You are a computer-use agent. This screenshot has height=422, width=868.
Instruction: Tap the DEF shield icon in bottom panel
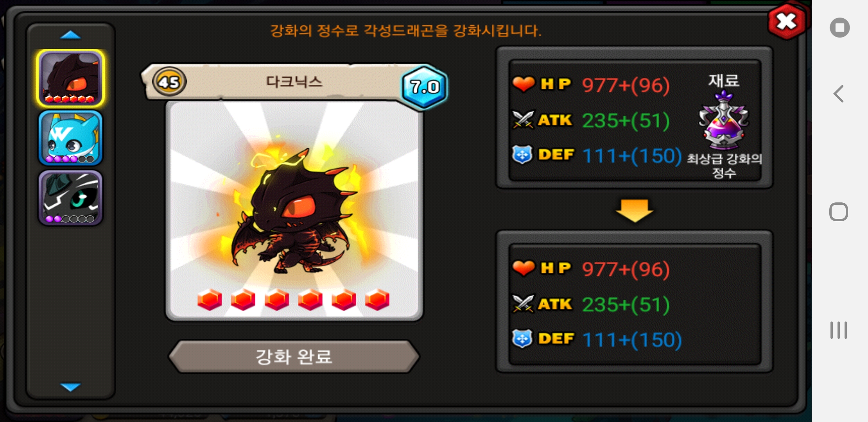tap(522, 339)
